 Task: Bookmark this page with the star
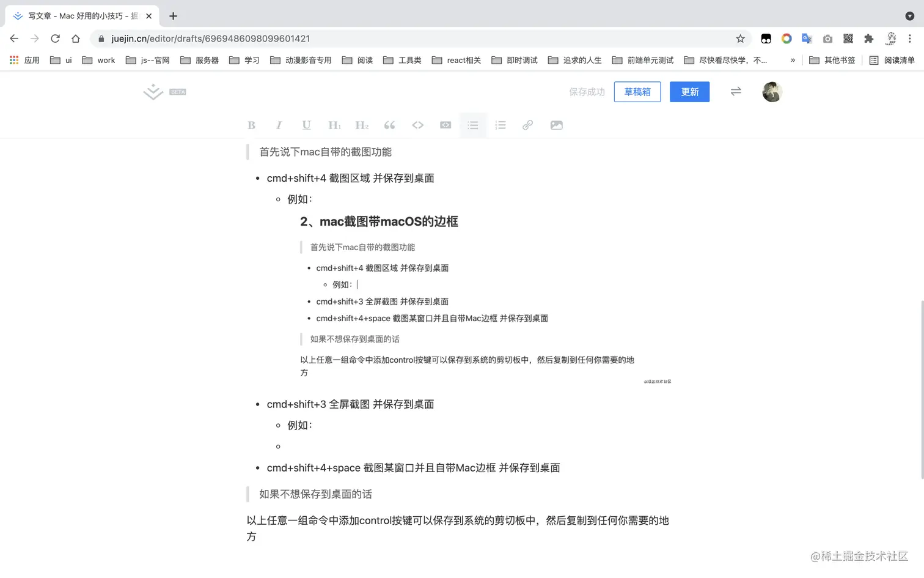[740, 39]
